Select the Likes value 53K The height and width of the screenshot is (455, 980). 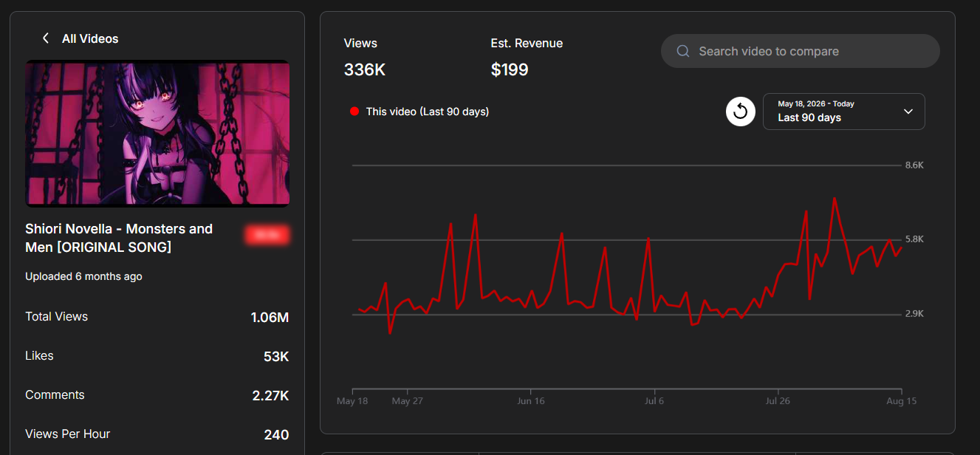click(x=276, y=357)
